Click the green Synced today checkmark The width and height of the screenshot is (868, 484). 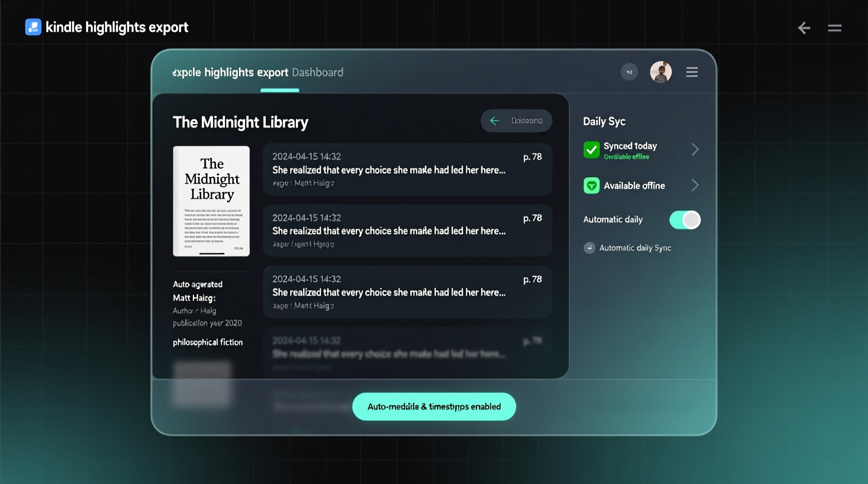tap(592, 150)
